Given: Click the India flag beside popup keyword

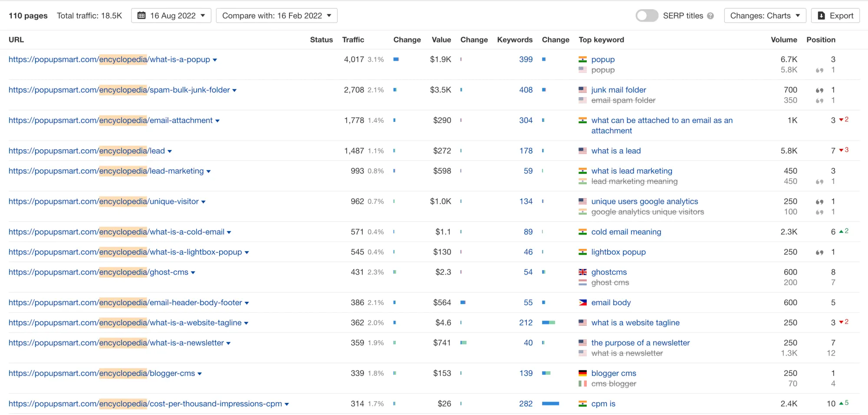Looking at the screenshot, I should pyautogui.click(x=582, y=59).
